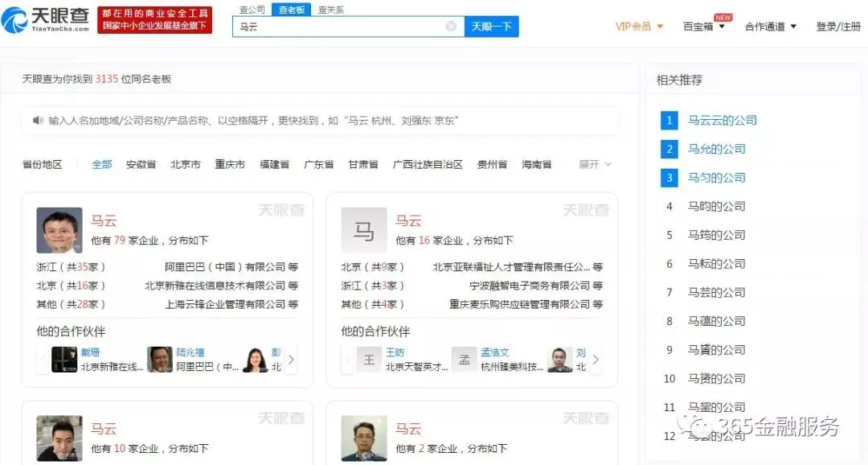Screen dimensions: 868x465
Task: Open 上海云锋企业管理有限公司 link
Action: [x=225, y=304]
